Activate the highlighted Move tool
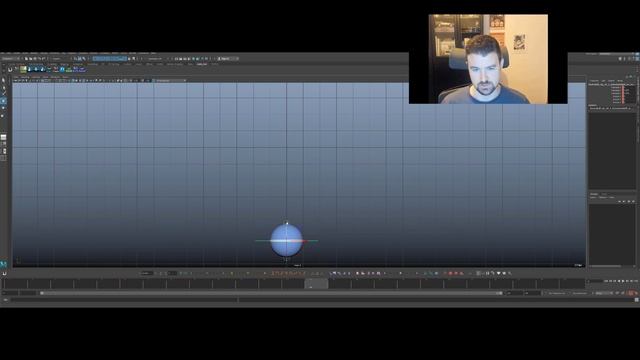640x360 pixels. pos(4,101)
